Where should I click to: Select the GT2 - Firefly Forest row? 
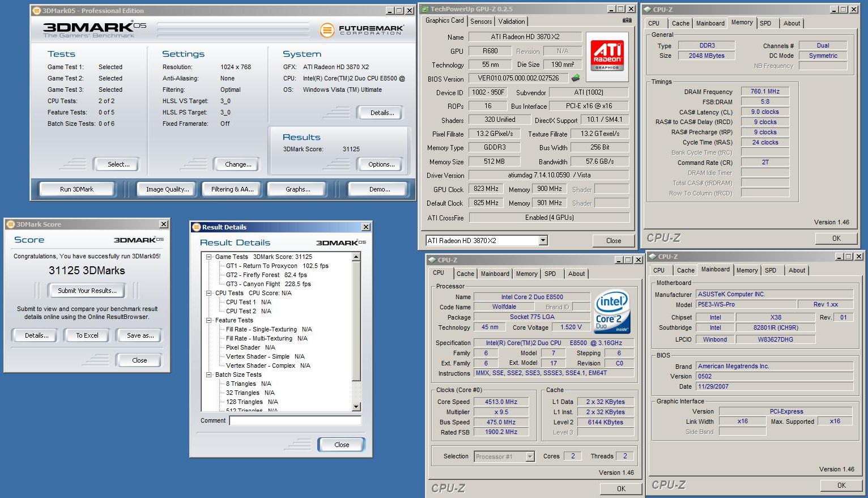[266, 275]
